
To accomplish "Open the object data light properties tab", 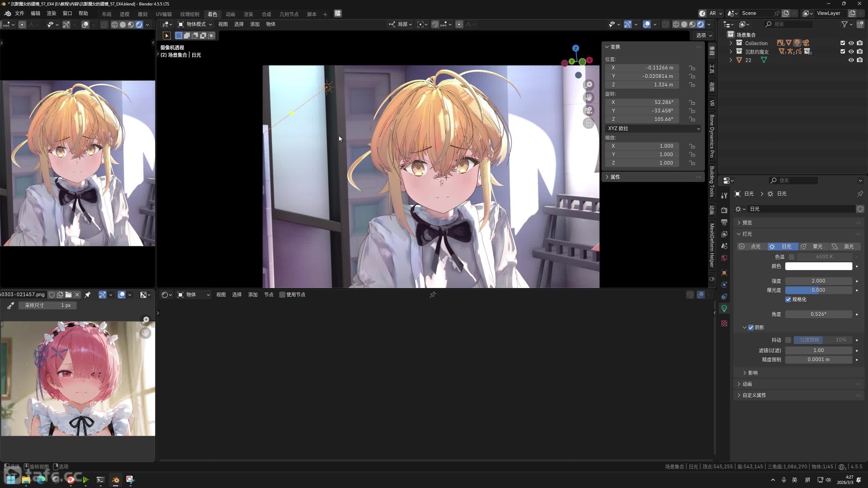I will [724, 308].
